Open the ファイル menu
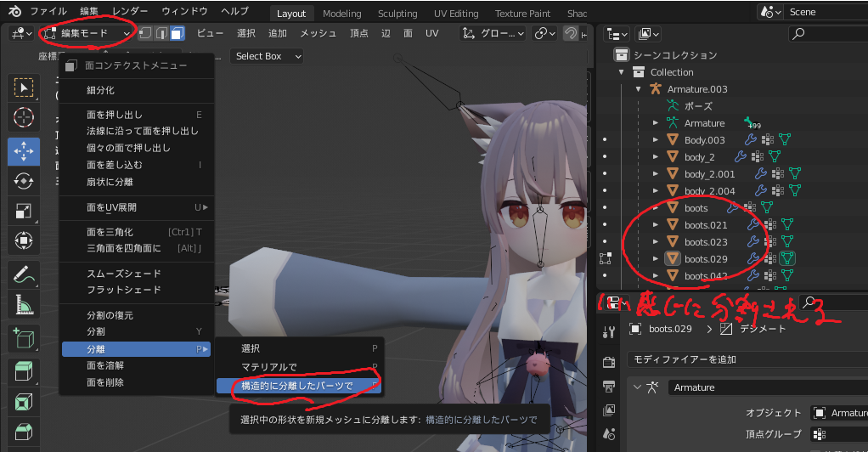The width and height of the screenshot is (868, 452). tap(48, 11)
